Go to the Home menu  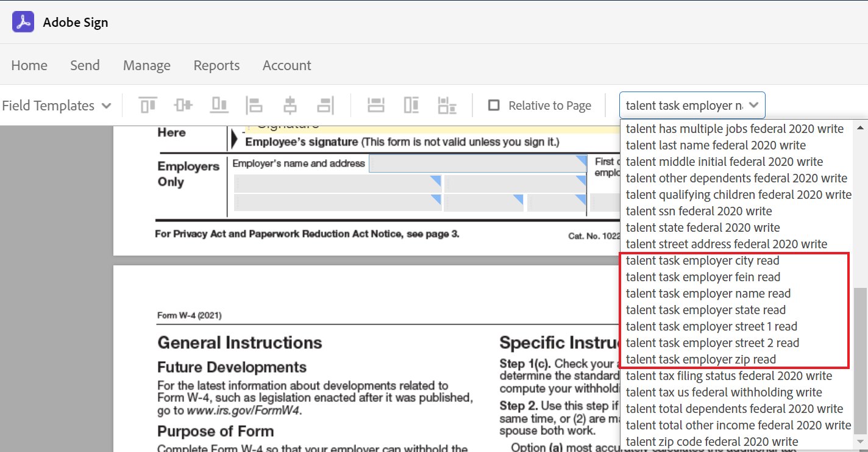29,65
